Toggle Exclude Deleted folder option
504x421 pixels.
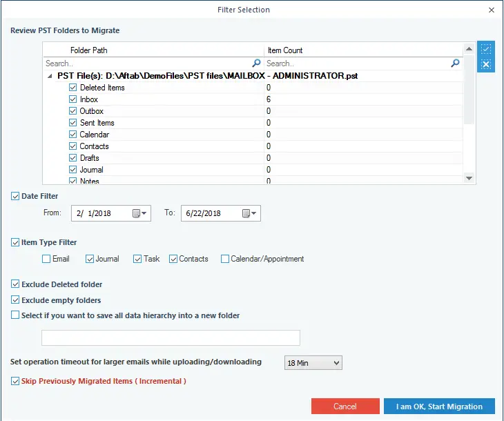[x=15, y=284]
